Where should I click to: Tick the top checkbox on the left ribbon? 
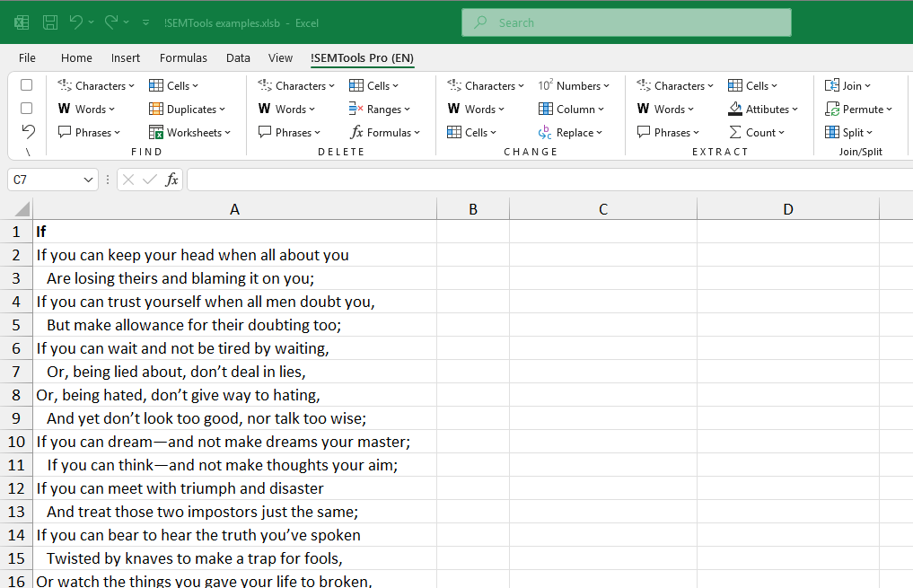pyautogui.click(x=26, y=84)
